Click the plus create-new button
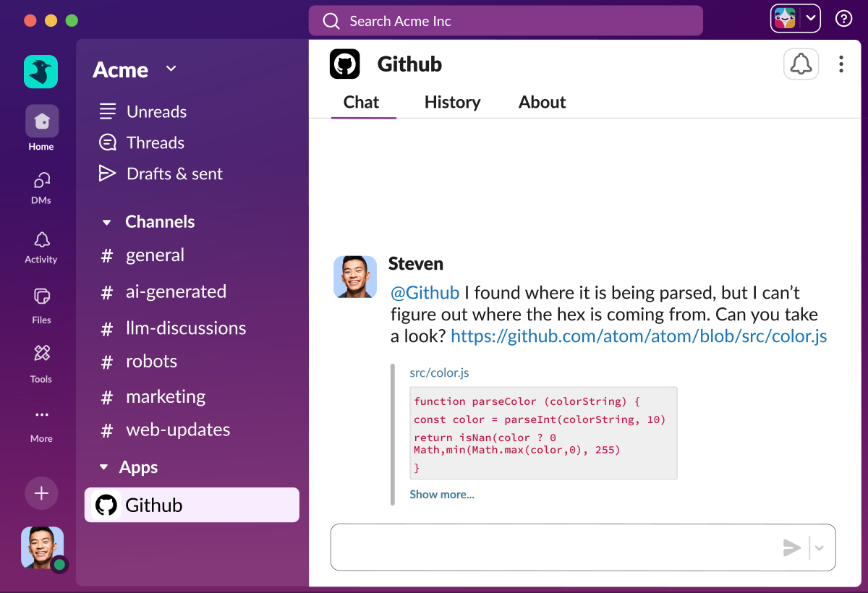The width and height of the screenshot is (868, 593). click(41, 493)
